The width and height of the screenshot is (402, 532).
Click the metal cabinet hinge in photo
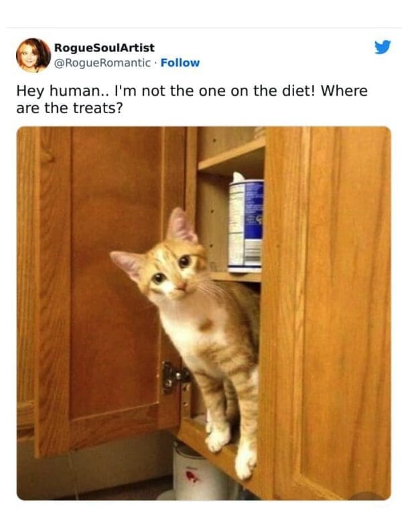[x=175, y=377]
